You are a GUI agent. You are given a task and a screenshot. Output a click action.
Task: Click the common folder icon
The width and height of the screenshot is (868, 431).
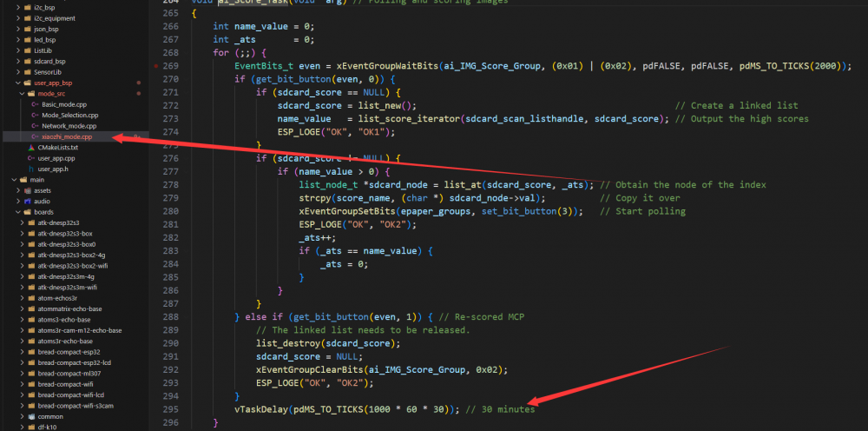[30, 416]
